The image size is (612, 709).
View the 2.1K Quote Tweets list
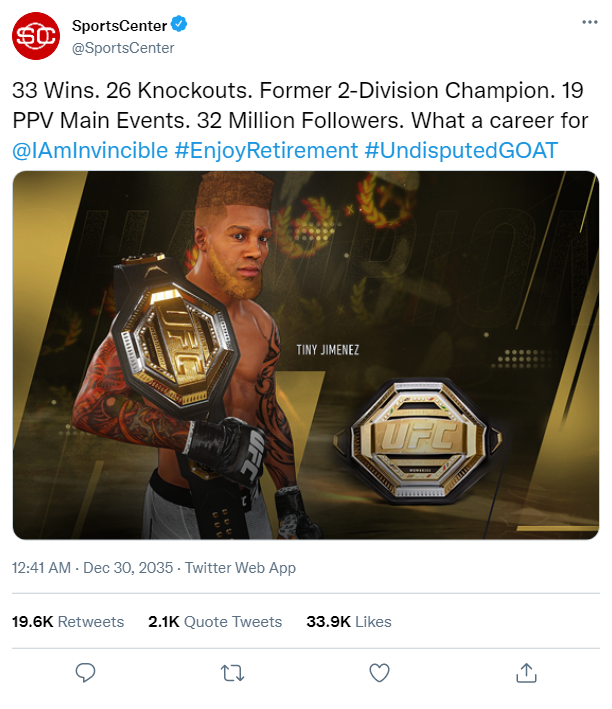pos(215,621)
